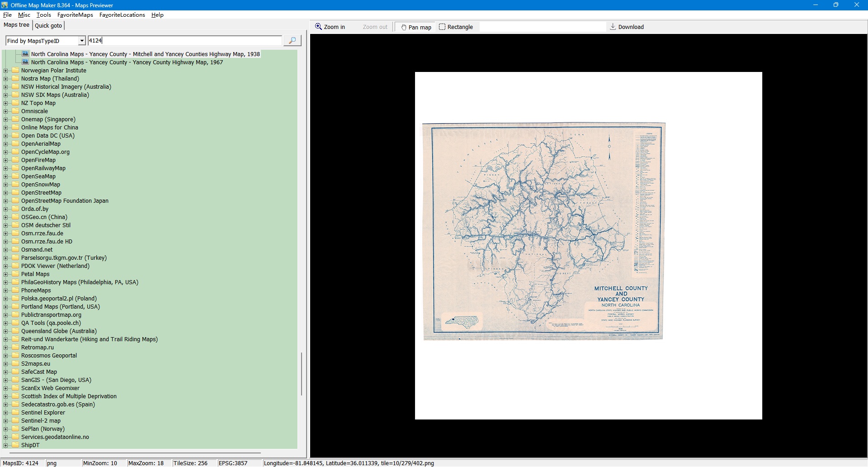
Task: Open the FavoriteMaps menu
Action: click(75, 15)
